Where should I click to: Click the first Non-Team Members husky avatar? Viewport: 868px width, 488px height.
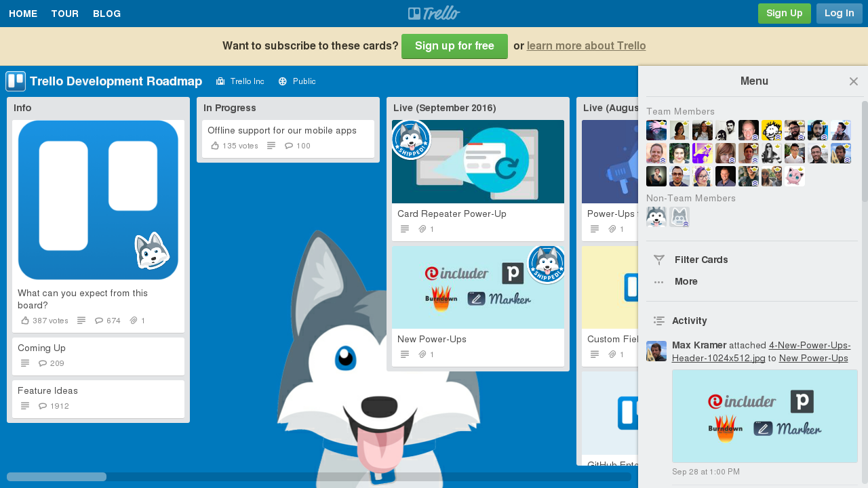click(656, 217)
